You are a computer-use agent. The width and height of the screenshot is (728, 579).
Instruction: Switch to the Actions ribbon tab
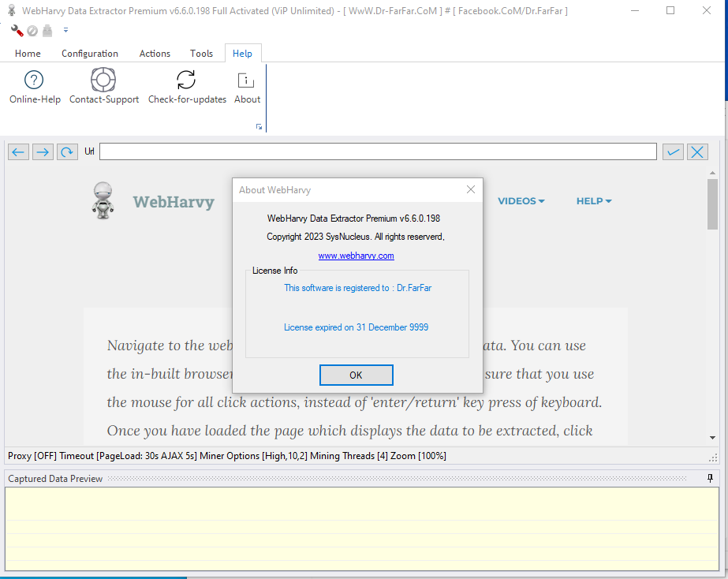155,54
